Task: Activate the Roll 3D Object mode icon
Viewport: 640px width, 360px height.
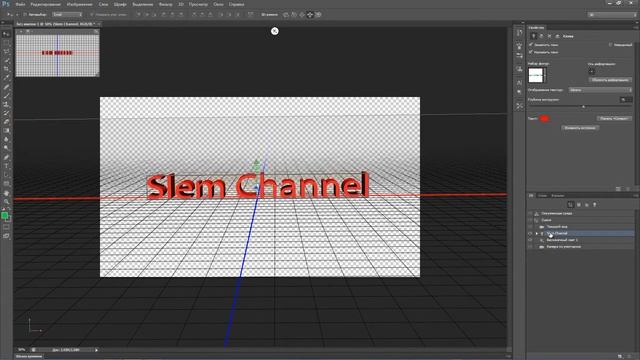Action: [294, 15]
